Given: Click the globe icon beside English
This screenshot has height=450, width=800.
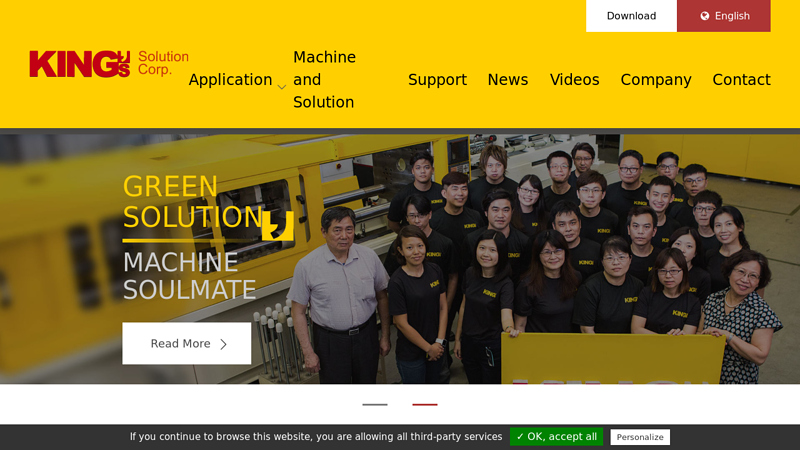Looking at the screenshot, I should click(x=705, y=16).
